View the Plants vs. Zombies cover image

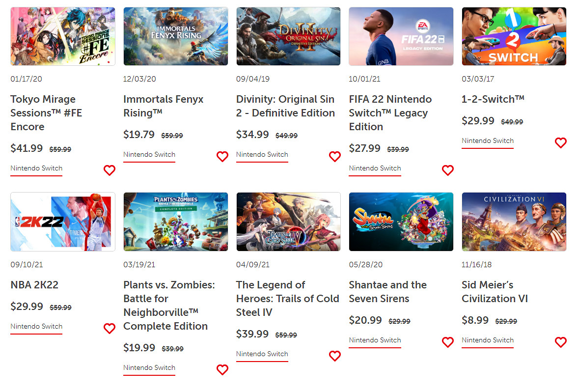(x=176, y=222)
